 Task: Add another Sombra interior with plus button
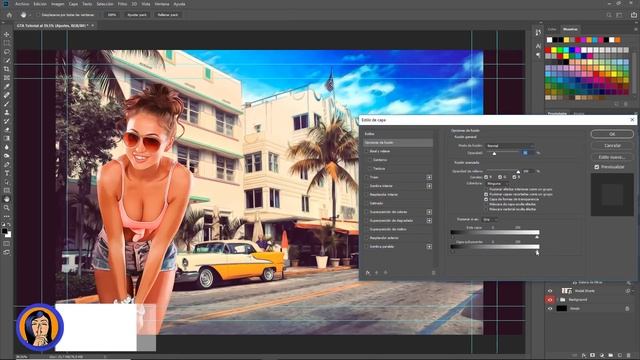point(429,186)
